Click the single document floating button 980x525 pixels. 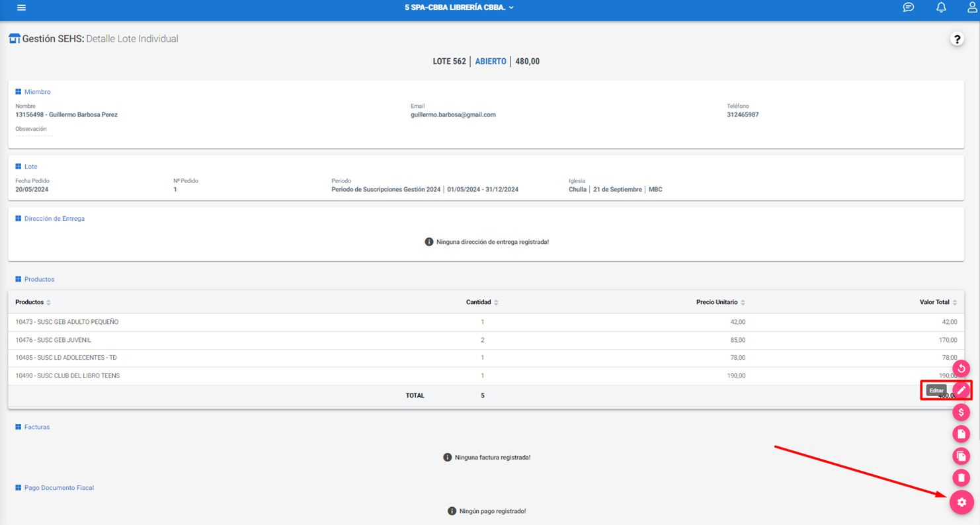961,434
